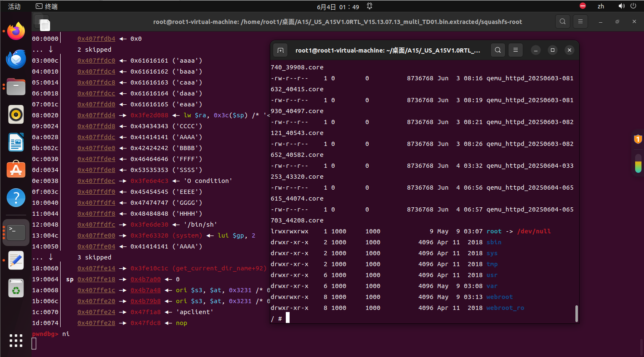Click the front terminal shell prompt '/ #'
The image size is (644, 357).
click(x=277, y=319)
